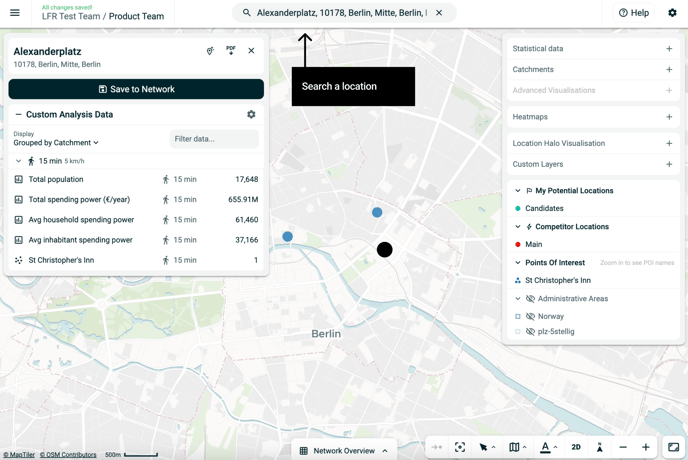Collapse My Potential Locations group
This screenshot has height=460, width=688.
[x=518, y=190]
